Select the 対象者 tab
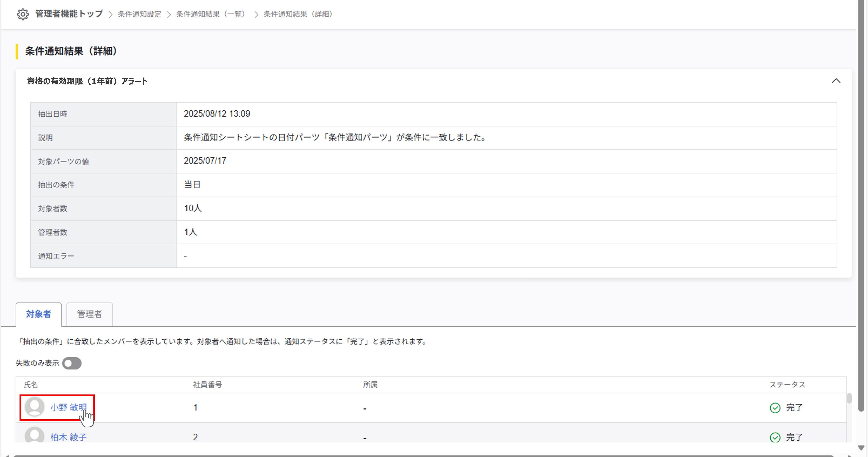 38,314
